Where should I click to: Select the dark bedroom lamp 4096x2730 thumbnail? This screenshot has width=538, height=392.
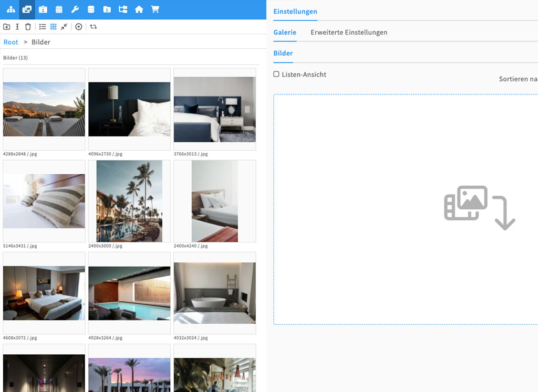[129, 109]
